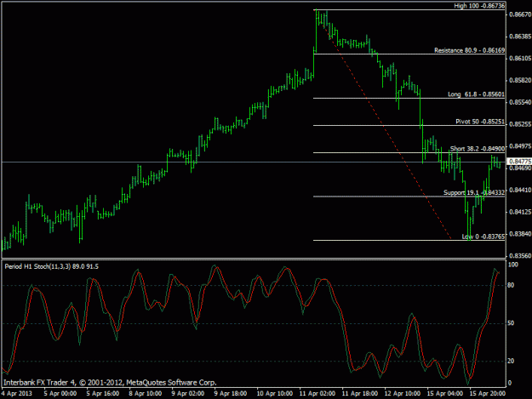Viewport: 532px width, 399px height.
Task: Select the 'Support 19.1 - 0.84332' level label
Action: tap(474, 192)
